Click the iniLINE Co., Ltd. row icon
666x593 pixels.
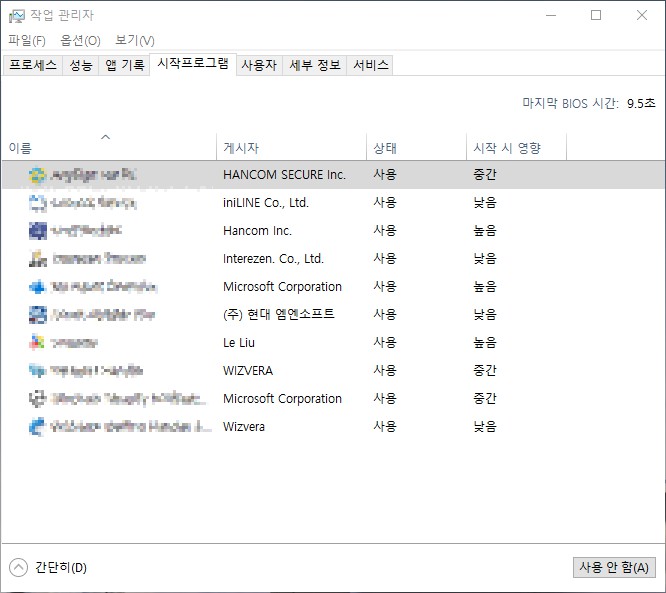(x=37, y=203)
